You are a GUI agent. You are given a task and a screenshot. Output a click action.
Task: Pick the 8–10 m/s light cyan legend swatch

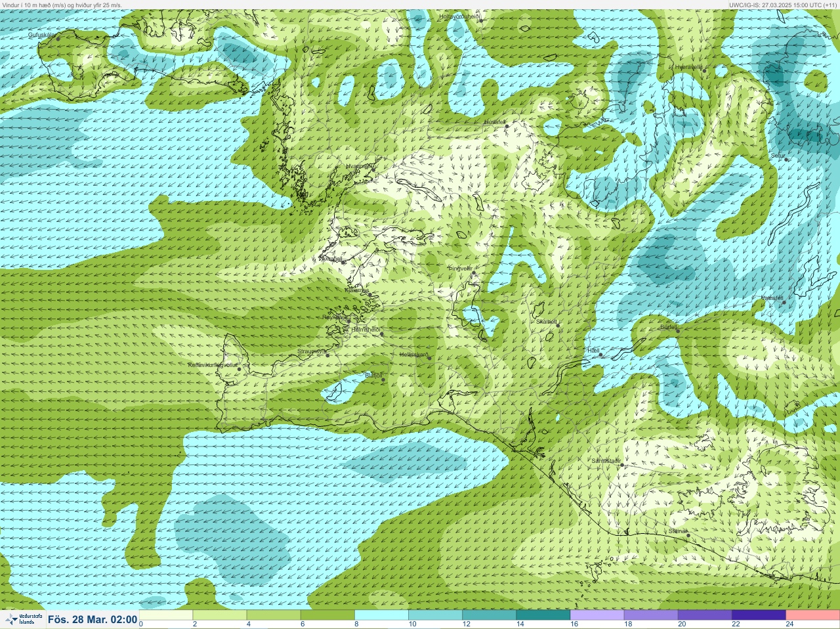[382, 615]
